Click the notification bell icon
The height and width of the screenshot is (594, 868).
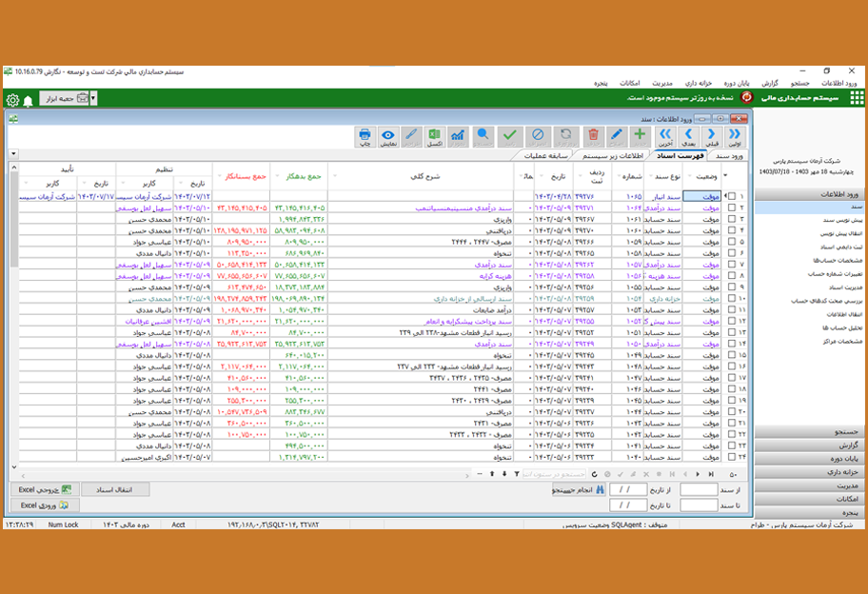[29, 100]
